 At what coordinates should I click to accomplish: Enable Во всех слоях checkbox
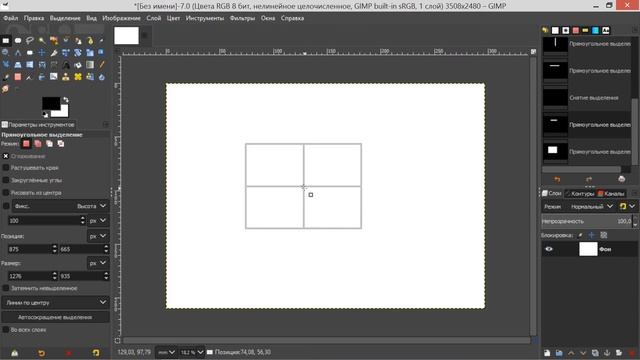(6, 329)
